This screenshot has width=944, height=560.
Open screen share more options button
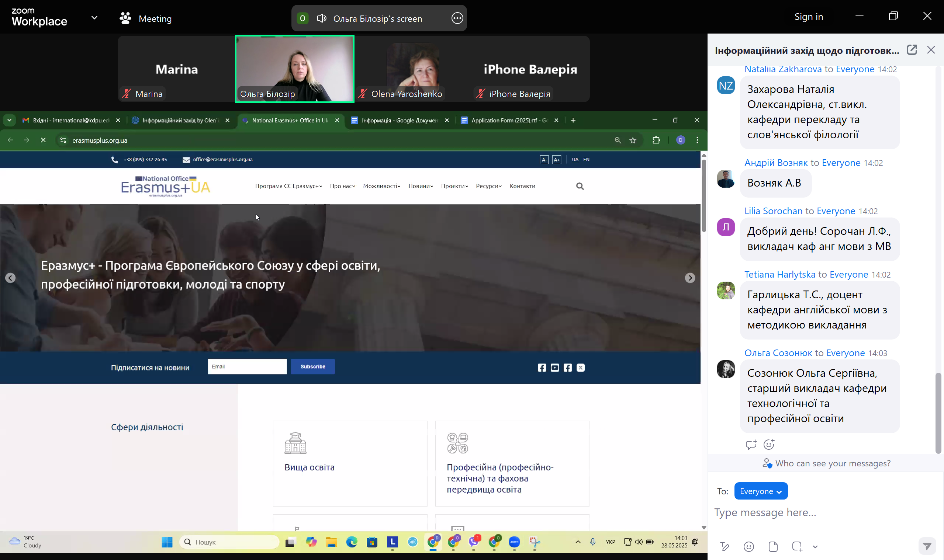457,18
